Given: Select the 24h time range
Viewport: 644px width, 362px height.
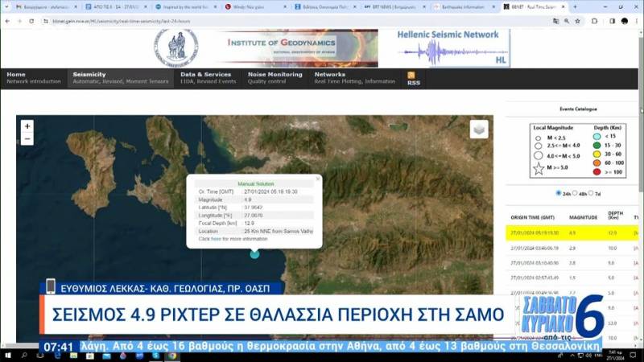Looking at the screenshot, I should [558, 193].
